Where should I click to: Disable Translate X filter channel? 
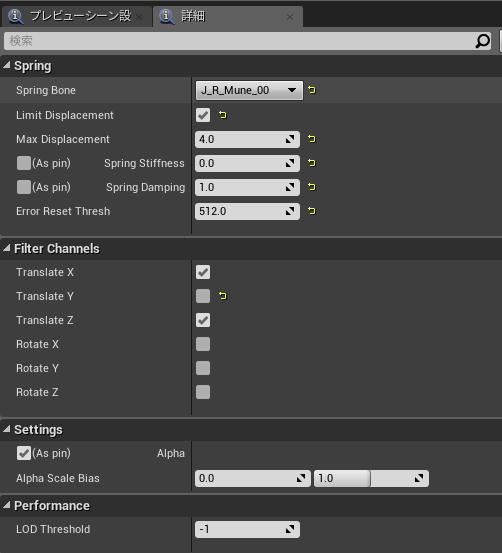point(203,272)
